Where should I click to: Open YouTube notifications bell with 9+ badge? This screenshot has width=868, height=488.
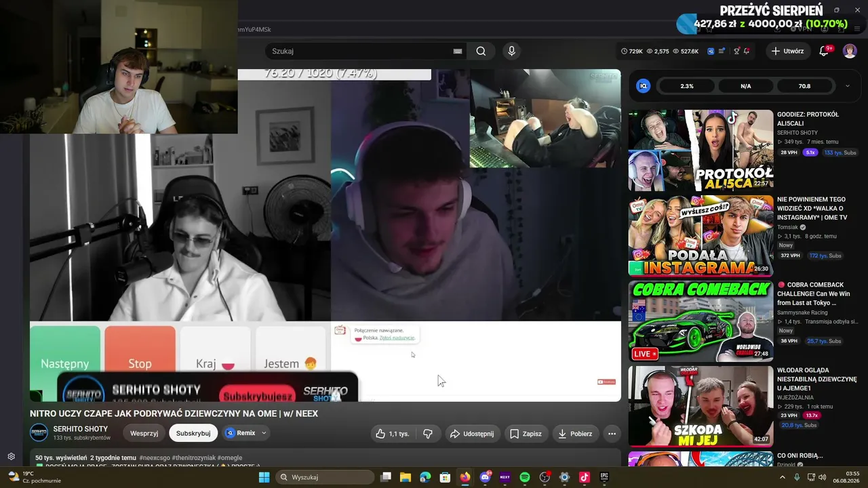(825, 51)
